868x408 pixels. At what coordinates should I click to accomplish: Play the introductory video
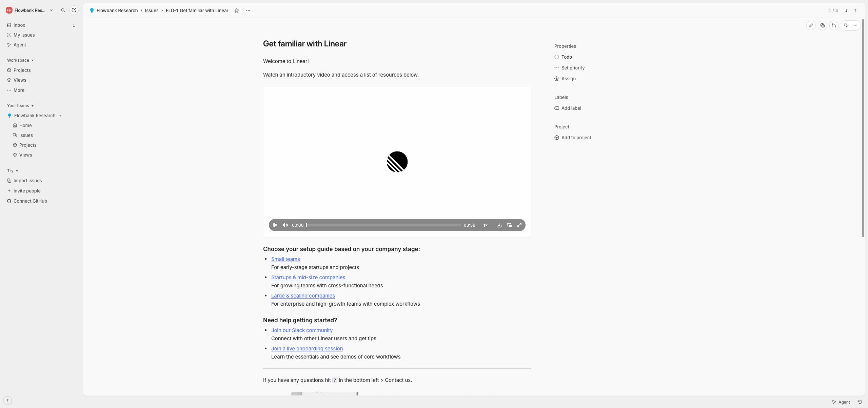point(275,225)
